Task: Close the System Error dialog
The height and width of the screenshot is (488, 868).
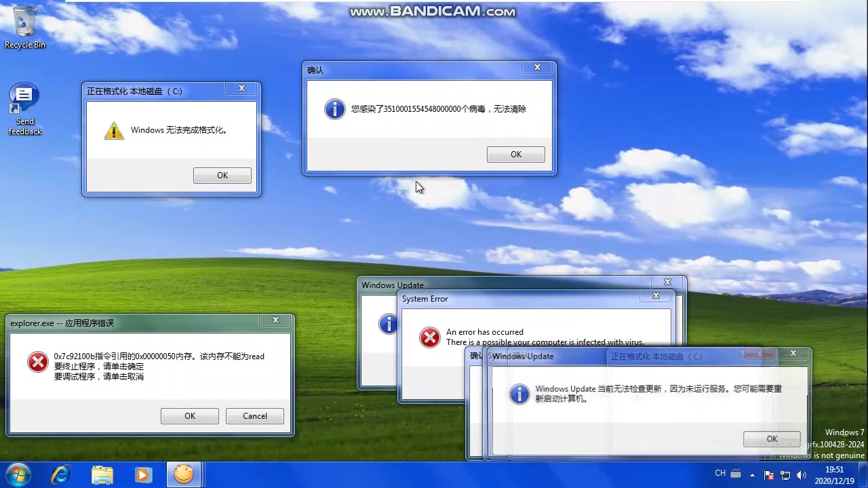Action: coord(656,296)
